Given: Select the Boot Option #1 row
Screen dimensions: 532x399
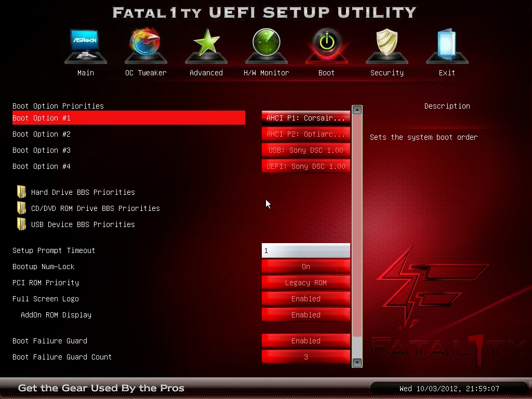Looking at the screenshot, I should point(129,118).
